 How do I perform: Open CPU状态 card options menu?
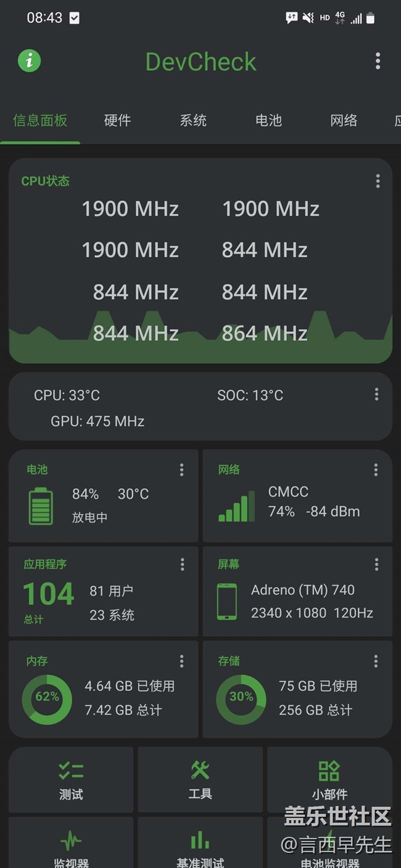[378, 181]
